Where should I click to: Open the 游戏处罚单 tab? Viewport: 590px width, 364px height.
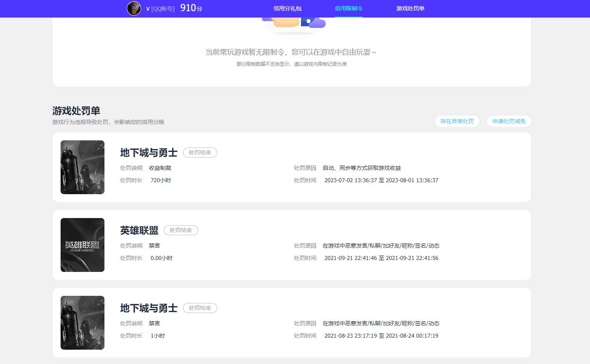(411, 8)
